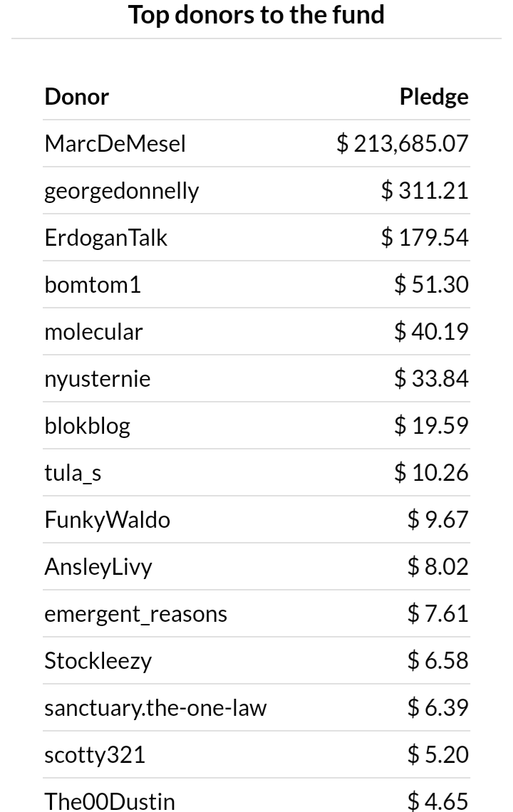Viewport: 513px width, 812px height.
Task: Select the $ 311.21 pledge value
Action: pyautogui.click(x=425, y=191)
